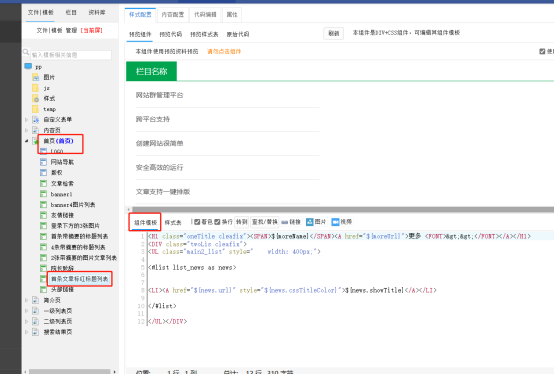Select the 登录下方的3张图片 tree item
Viewport: 554px width, 375px height.
pos(75,226)
